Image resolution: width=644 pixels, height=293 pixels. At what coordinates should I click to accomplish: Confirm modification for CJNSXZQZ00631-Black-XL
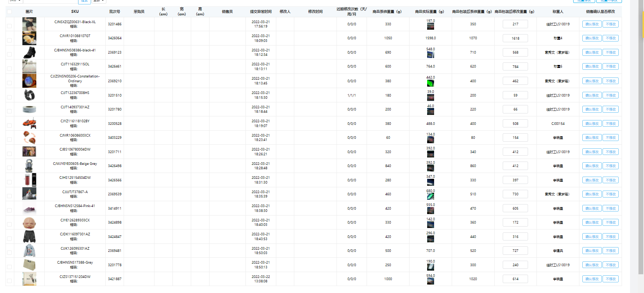592,24
